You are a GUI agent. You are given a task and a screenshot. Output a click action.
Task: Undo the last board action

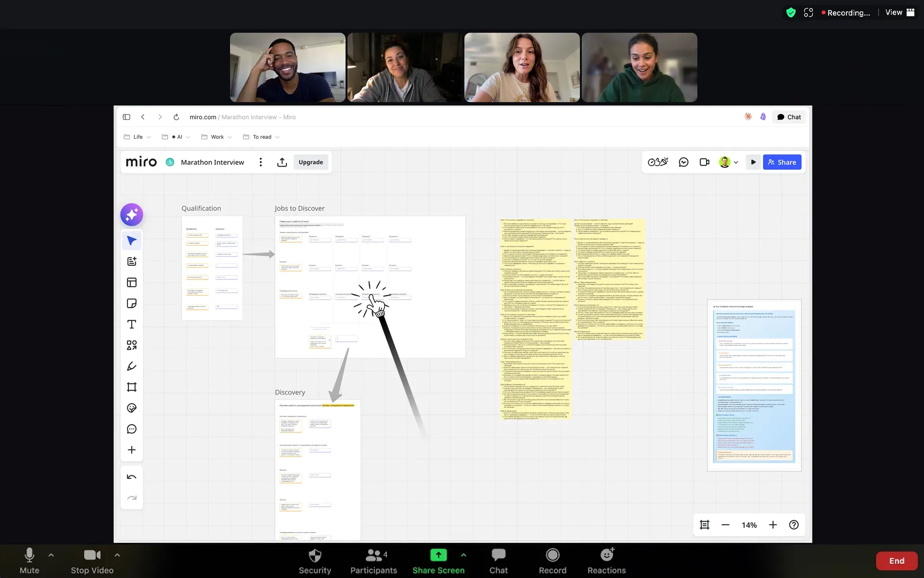(x=131, y=477)
